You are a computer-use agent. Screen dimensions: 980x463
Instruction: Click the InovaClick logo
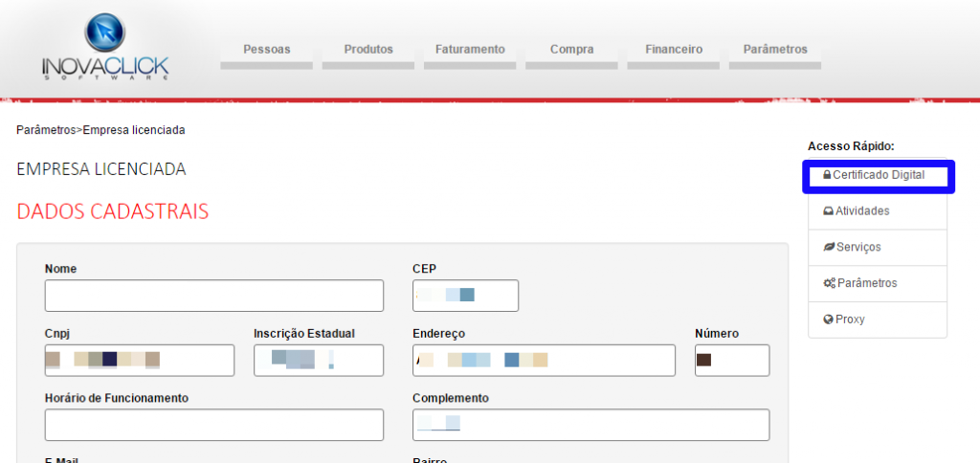coord(105,48)
